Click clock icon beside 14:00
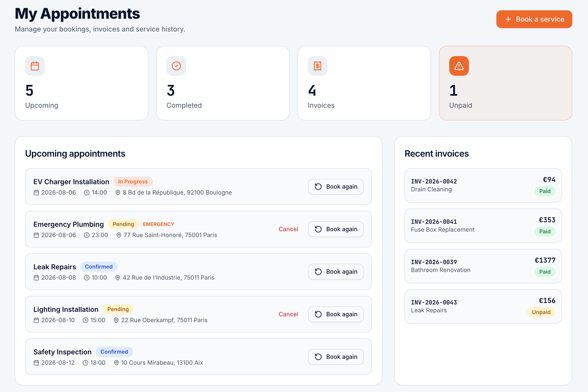Screen dimensions: 588x392 pyautogui.click(x=87, y=193)
